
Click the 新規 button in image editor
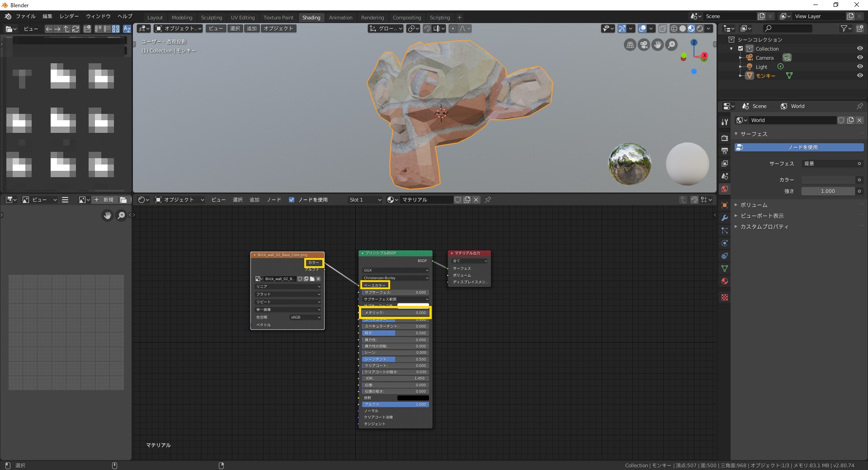click(x=104, y=200)
